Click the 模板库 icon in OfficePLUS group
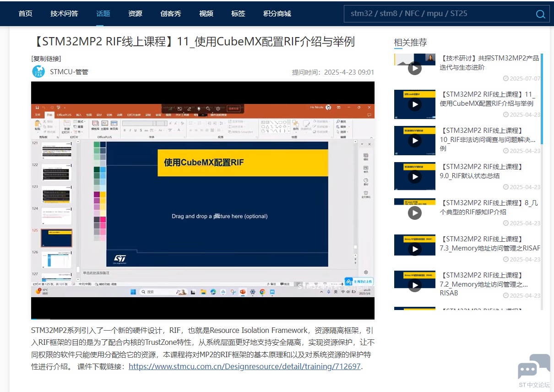The width and height of the screenshot is (554, 392). [x=95, y=123]
